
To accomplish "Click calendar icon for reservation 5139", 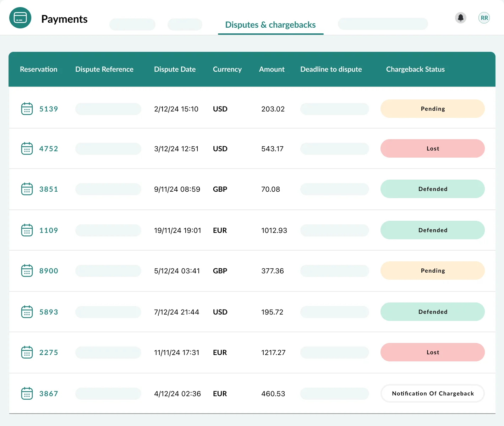I will pos(27,109).
